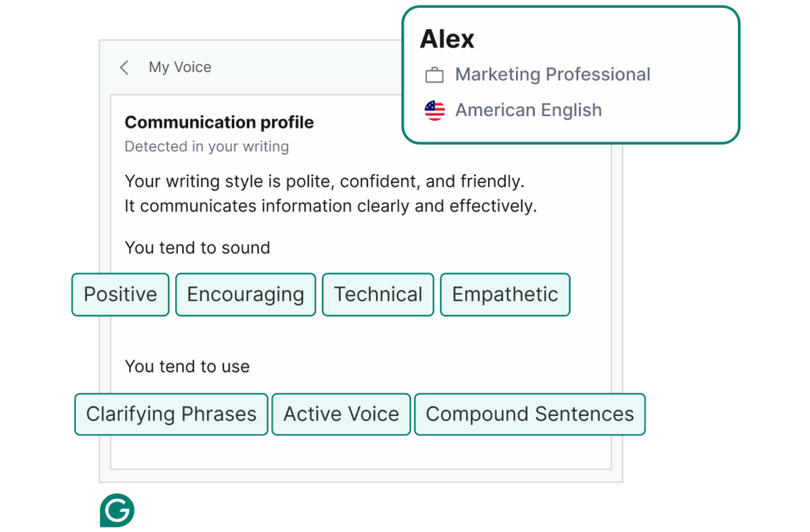Select the Marketing Professional role label

552,75
